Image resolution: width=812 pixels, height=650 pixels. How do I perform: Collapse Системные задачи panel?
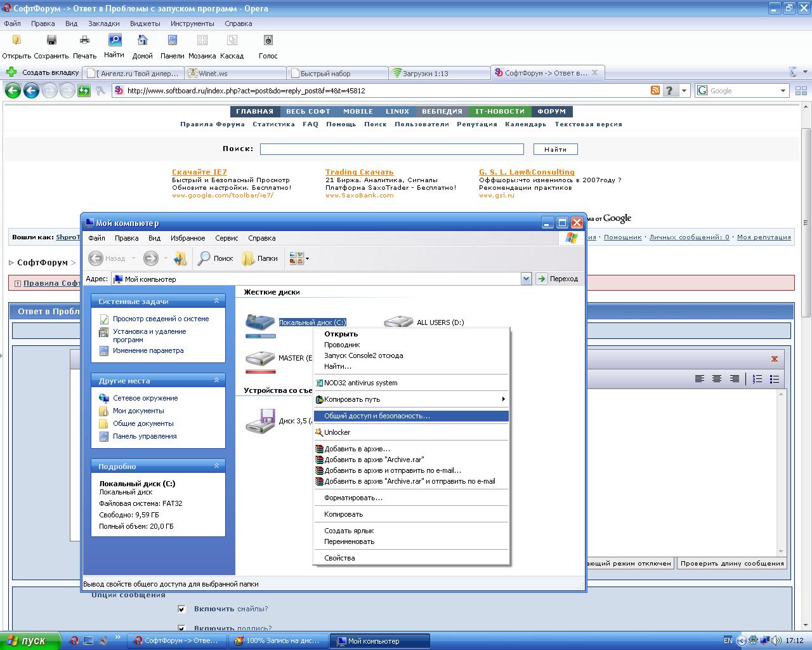(216, 301)
